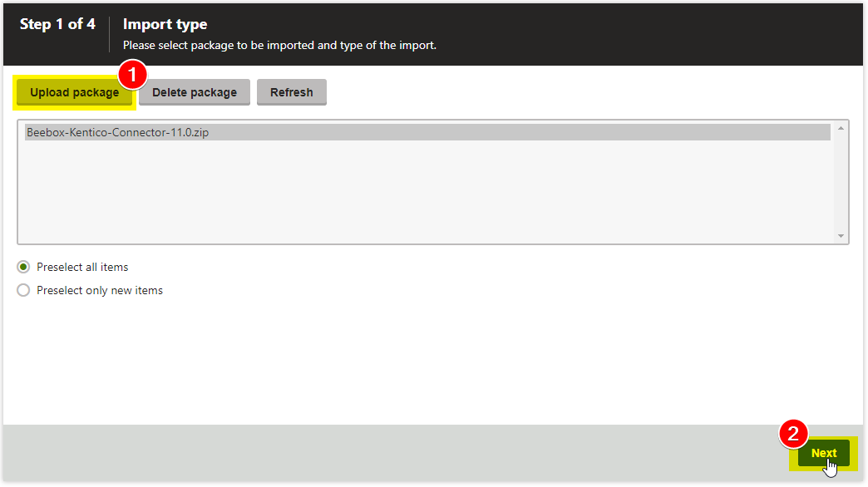
Task: Proceed with the Next button
Action: point(823,453)
